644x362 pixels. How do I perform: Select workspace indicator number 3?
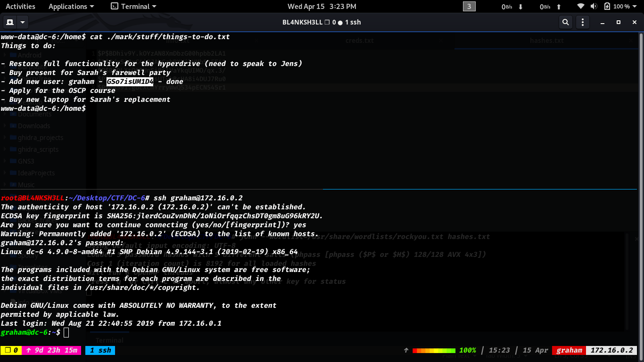(469, 7)
